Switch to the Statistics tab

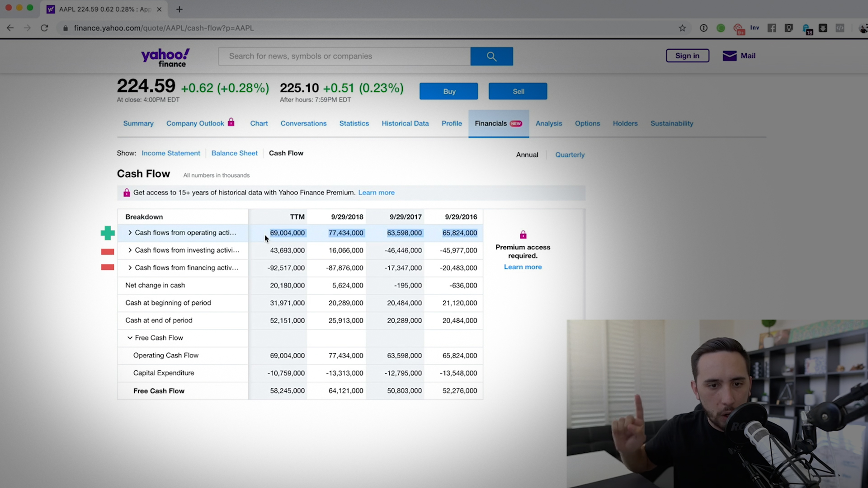point(354,123)
